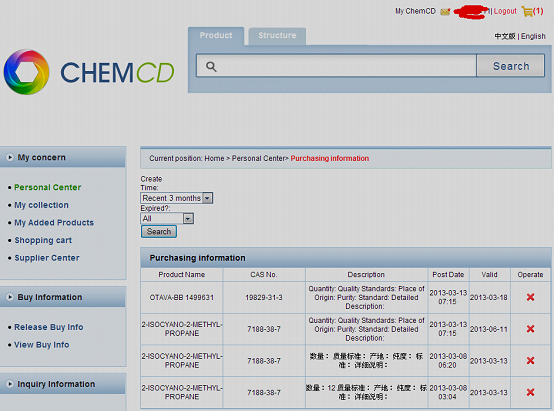Open the Expired All dropdown
This screenshot has width=555, height=412.
tap(167, 218)
